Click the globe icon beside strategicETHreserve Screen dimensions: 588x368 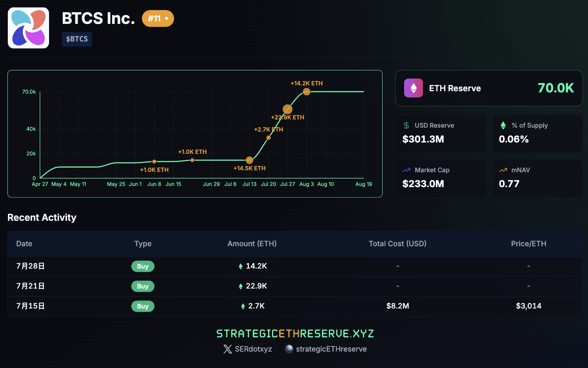[x=289, y=349]
